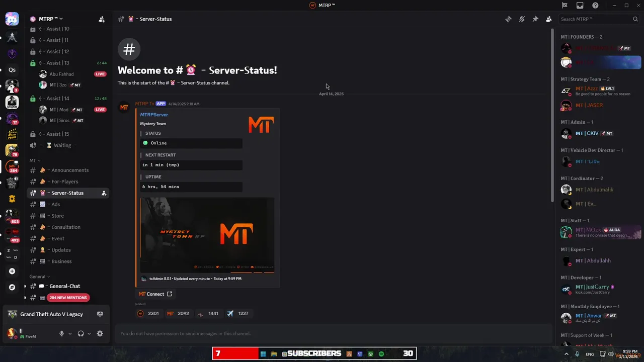
Task: Open Help icon in title bar
Action: pyautogui.click(x=595, y=5)
